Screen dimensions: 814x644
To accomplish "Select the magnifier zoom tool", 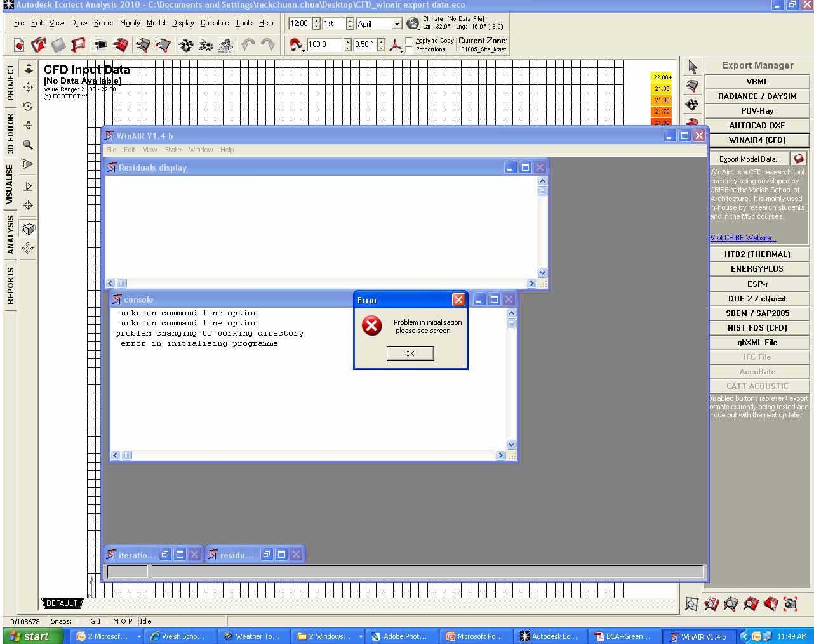I will [x=28, y=145].
